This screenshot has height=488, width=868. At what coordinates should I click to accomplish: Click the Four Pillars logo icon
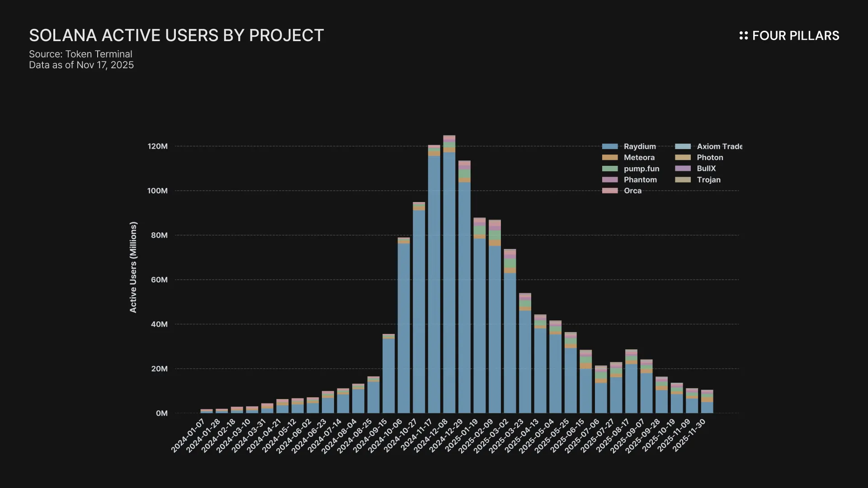743,36
